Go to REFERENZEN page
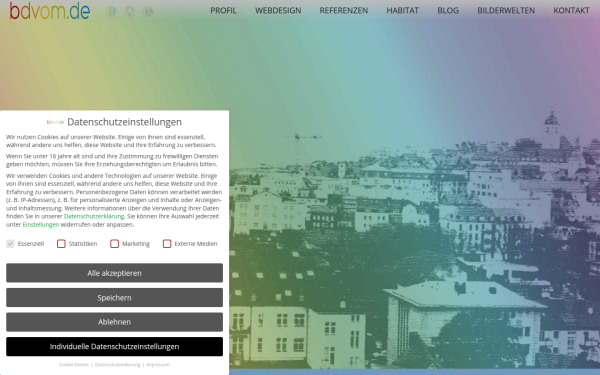This screenshot has height=375, width=600. 344,11
